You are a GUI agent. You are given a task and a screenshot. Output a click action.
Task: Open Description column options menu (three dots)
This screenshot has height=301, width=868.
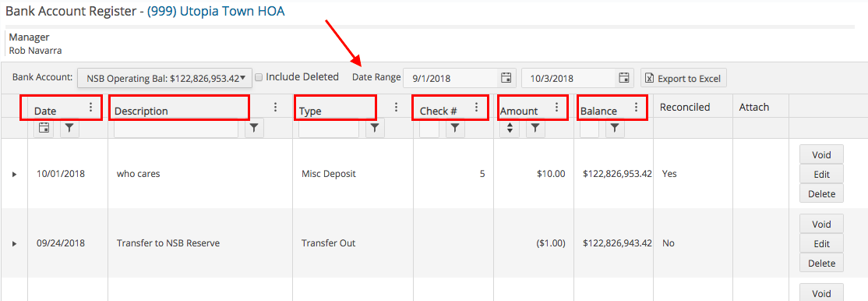pos(276,107)
